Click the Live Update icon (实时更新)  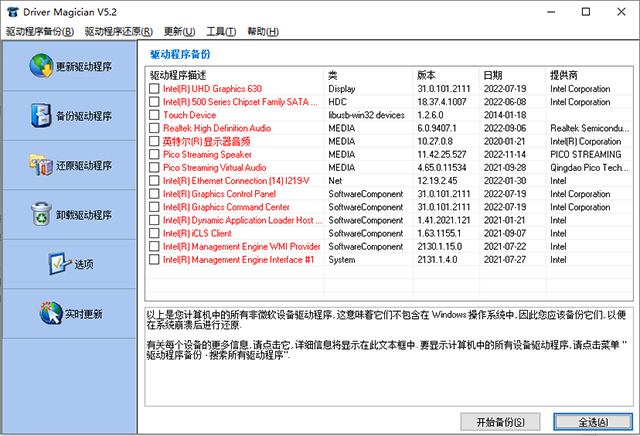pyautogui.click(x=51, y=313)
